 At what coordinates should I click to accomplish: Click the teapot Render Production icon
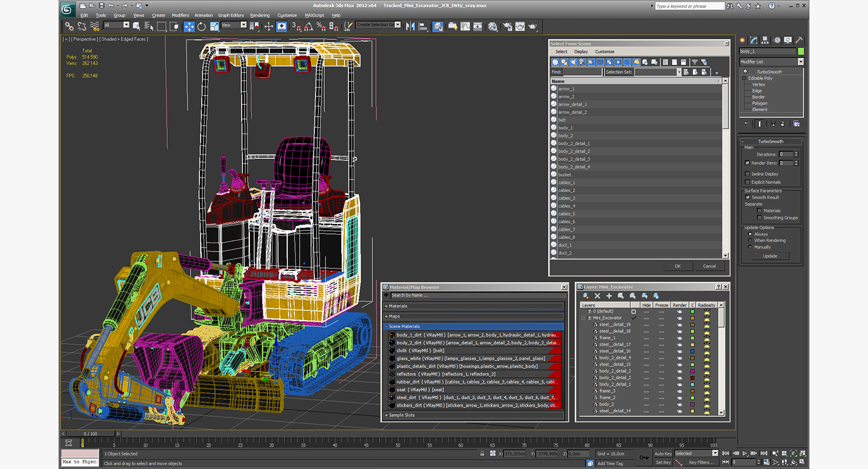(x=533, y=26)
